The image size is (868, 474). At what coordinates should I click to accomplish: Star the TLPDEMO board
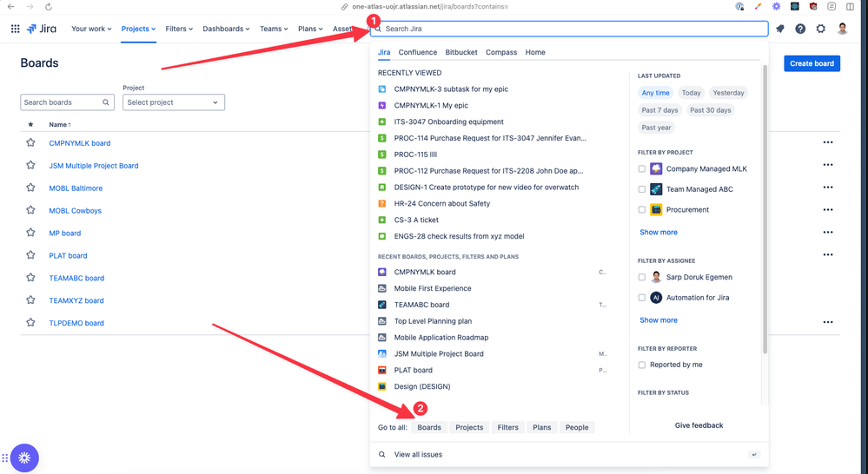coord(30,322)
